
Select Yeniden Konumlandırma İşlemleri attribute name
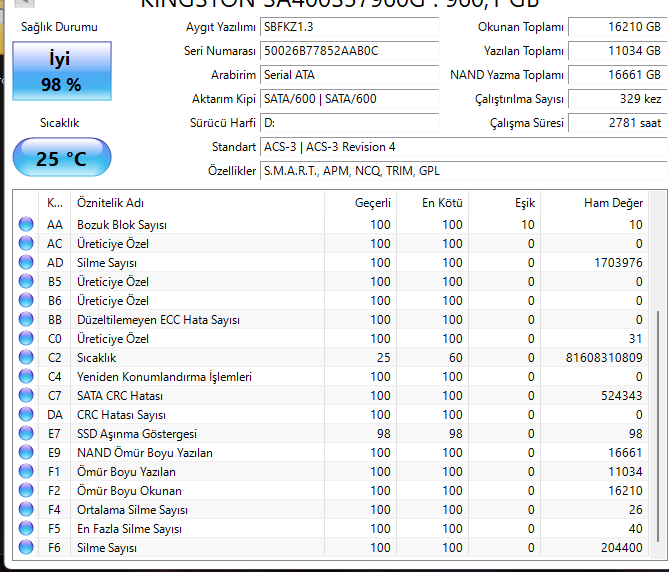click(x=164, y=377)
